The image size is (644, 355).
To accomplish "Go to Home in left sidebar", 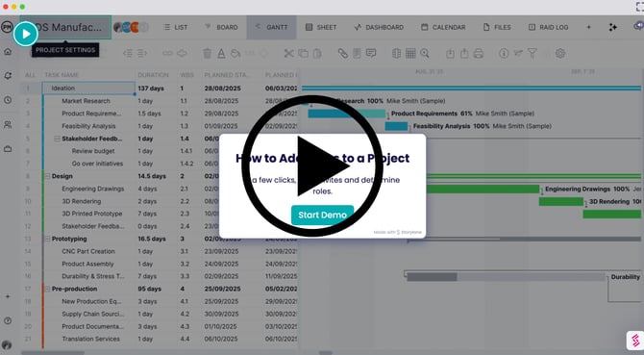I will pos(8,52).
